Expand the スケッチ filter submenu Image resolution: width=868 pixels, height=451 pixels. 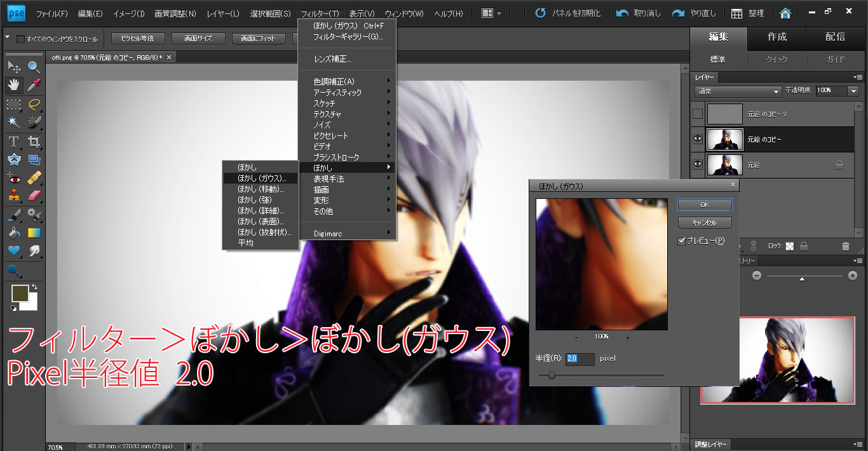coord(347,103)
